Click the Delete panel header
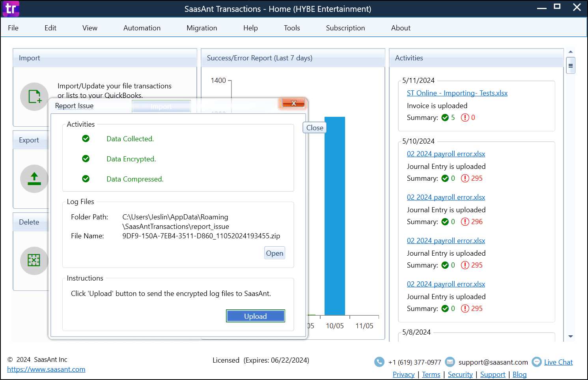 click(31, 222)
